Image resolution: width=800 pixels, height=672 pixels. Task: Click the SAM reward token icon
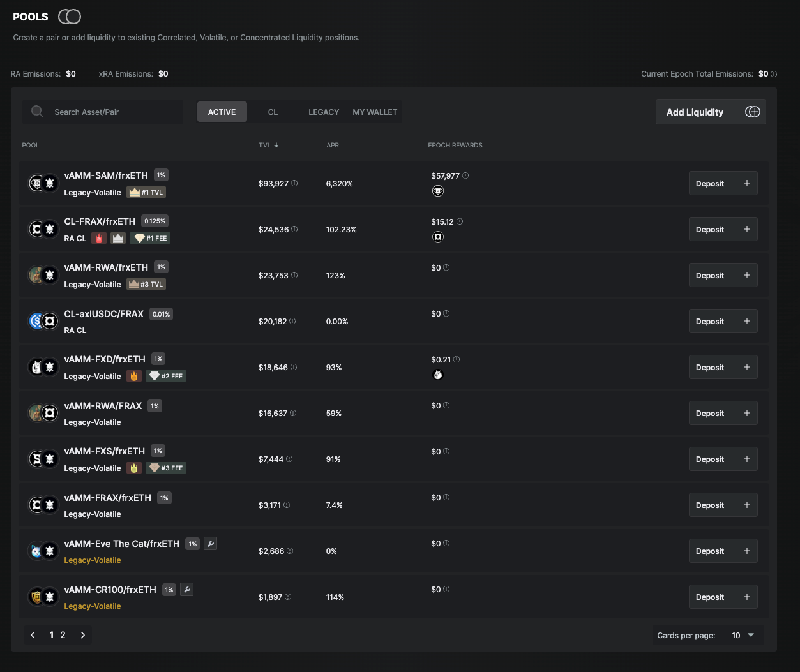click(x=438, y=191)
